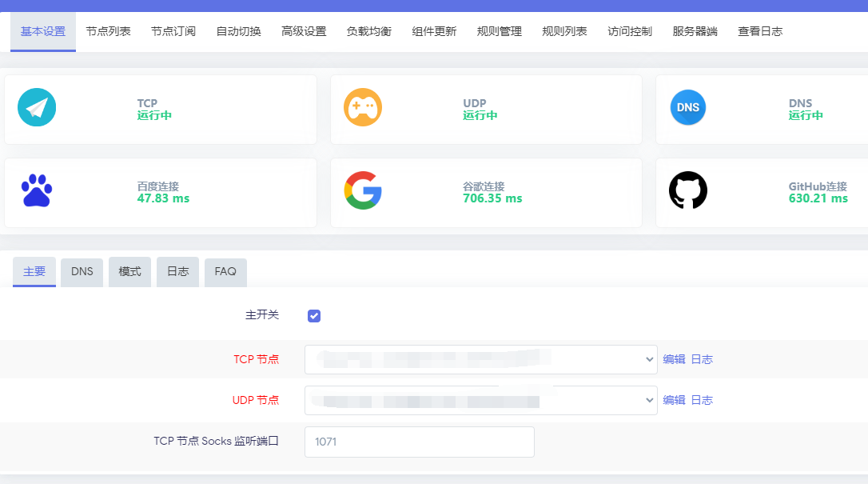Viewport: 868px width, 484px height.
Task: Open the FAQ sub-tab
Action: pyautogui.click(x=225, y=272)
